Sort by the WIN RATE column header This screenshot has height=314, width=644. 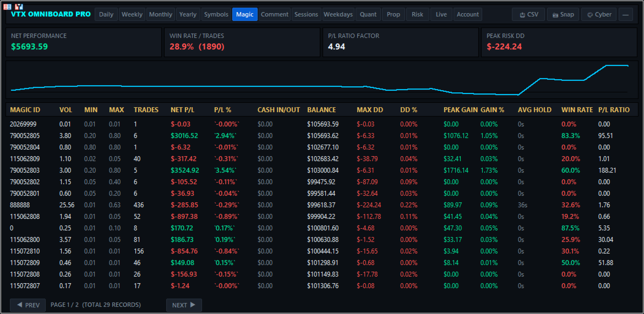577,109
